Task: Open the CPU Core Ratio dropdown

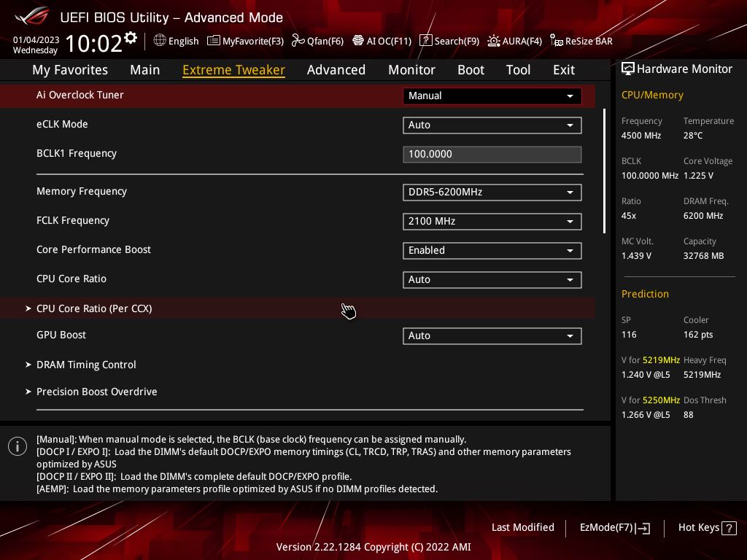Action: pos(492,280)
